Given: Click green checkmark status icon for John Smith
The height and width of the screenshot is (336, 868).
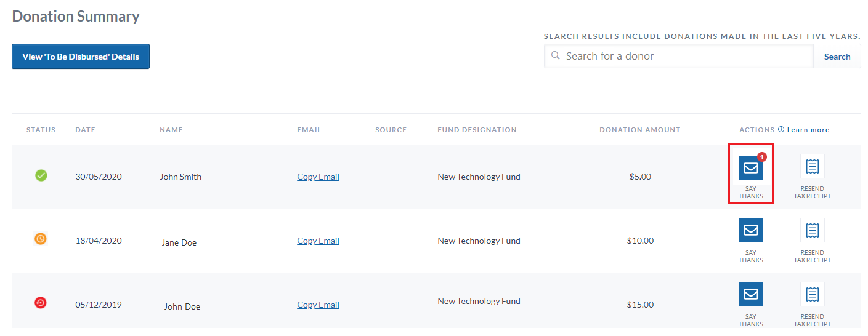Looking at the screenshot, I should point(41,176).
